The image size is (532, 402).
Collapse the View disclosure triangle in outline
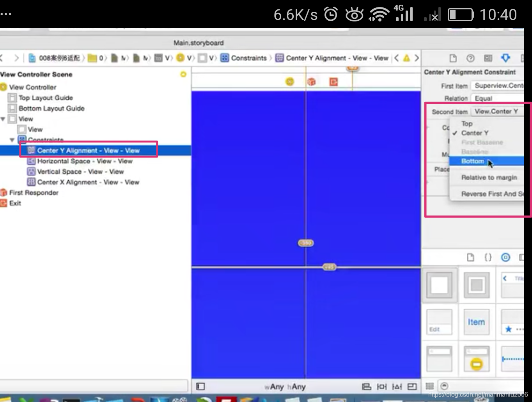click(x=3, y=119)
